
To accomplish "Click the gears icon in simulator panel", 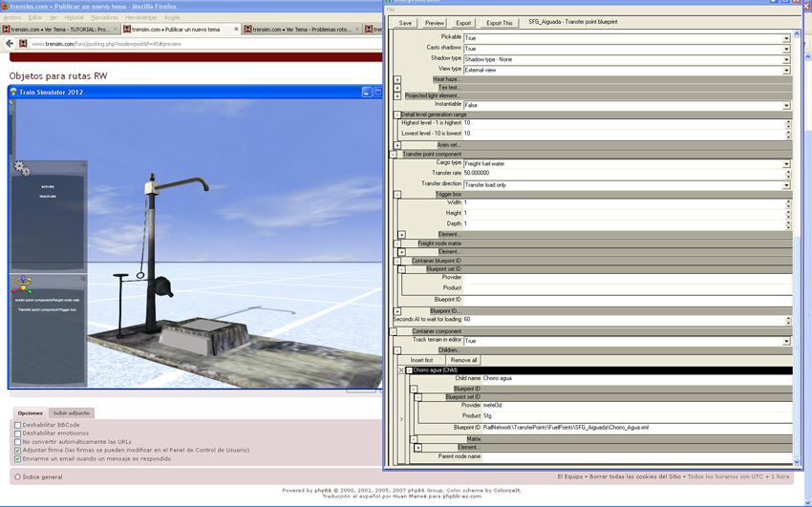I will [22, 169].
